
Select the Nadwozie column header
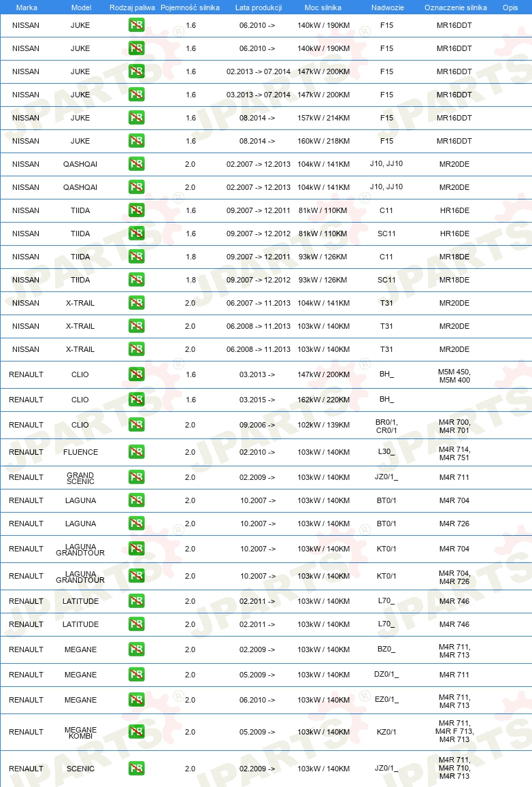(388, 7)
